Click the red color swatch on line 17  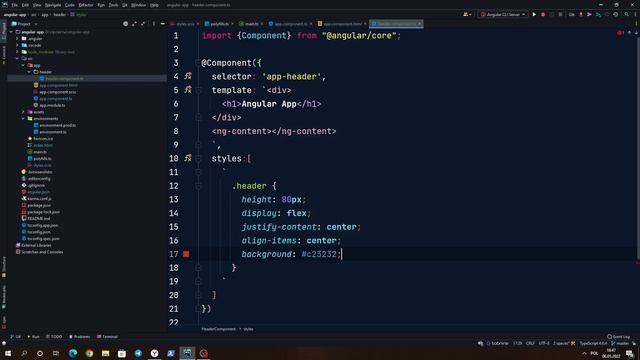pos(186,254)
